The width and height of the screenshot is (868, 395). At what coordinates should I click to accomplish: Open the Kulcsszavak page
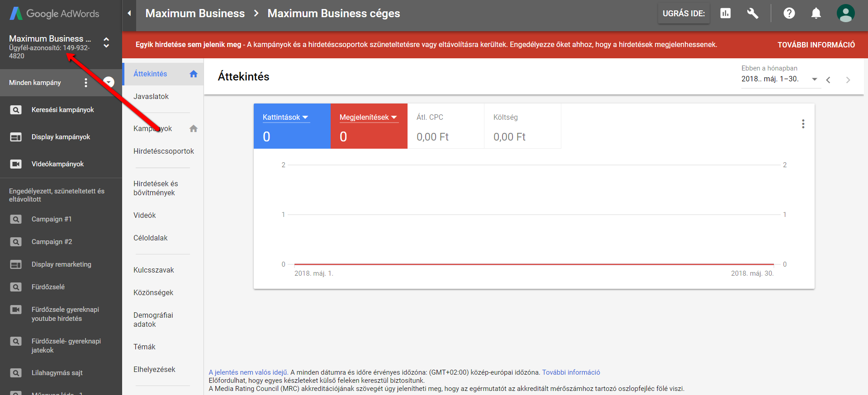click(154, 270)
